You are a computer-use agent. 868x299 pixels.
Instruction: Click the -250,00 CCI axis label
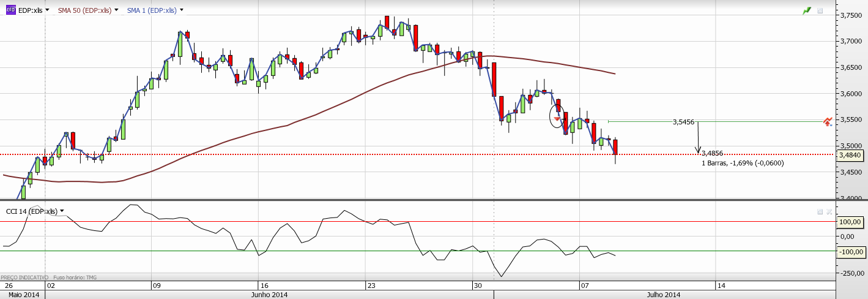851,273
